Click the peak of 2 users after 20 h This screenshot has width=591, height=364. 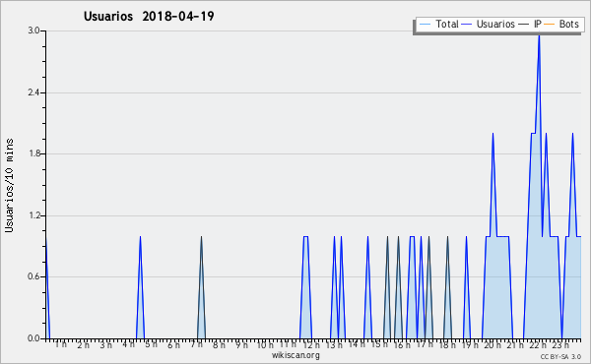tap(492, 134)
